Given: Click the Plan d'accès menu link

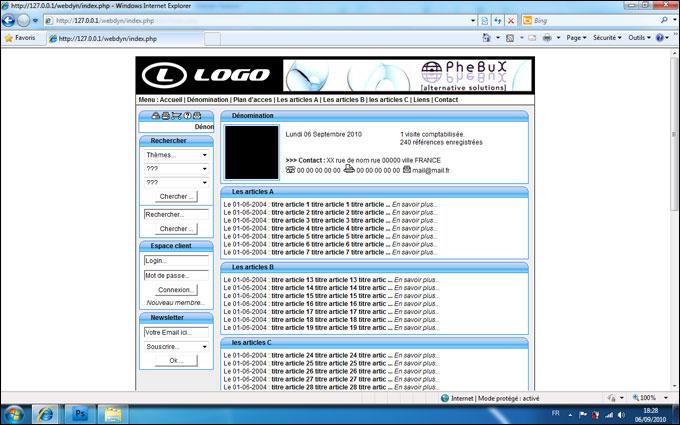Looking at the screenshot, I should [252, 100].
